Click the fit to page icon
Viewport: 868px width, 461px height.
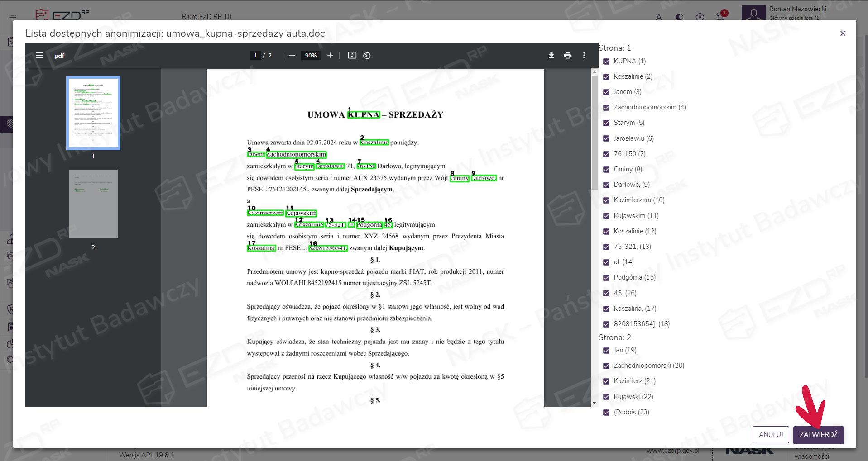(x=352, y=55)
